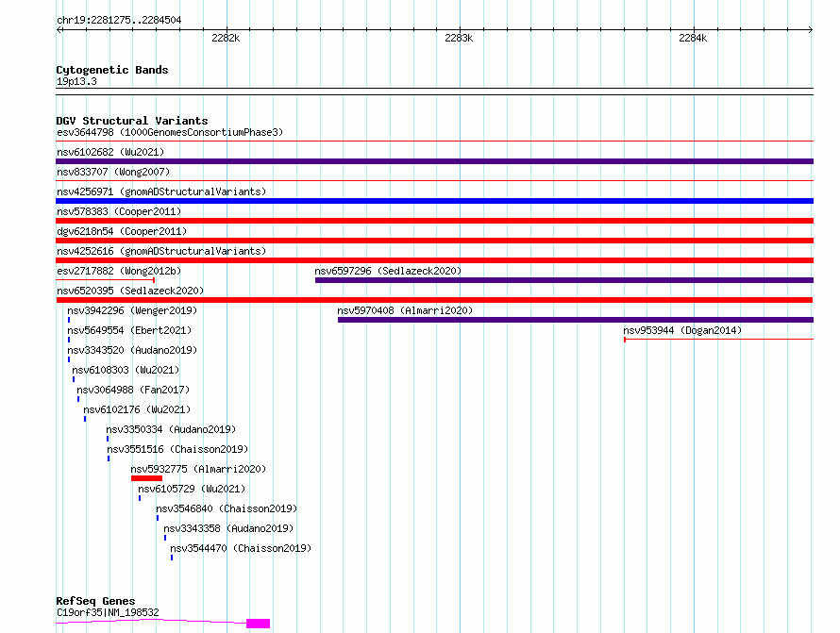840x633 pixels.
Task: Select nsv6520395 (Sedlazeck2020) label
Action: pyautogui.click(x=130, y=291)
